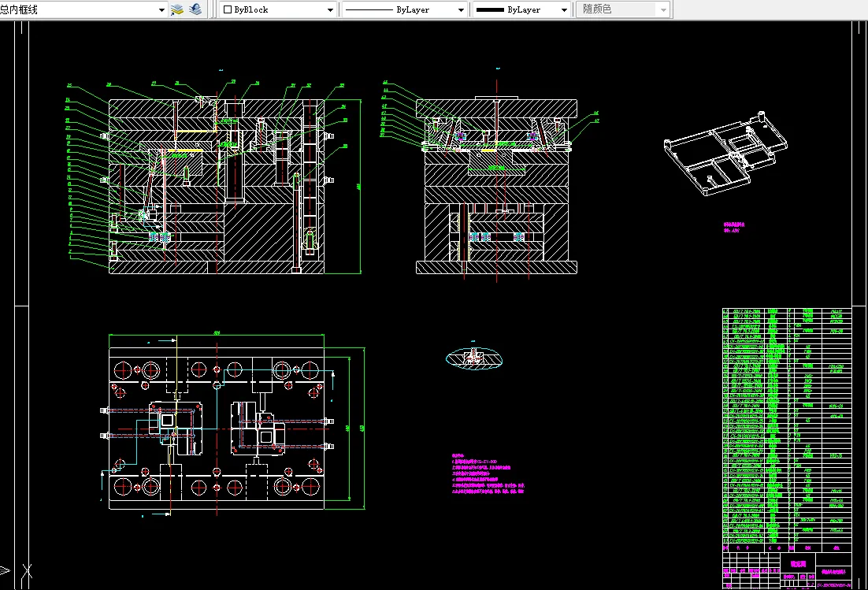Select the white isometric 3D part view
Viewport: 868px width, 590px height.
(725, 154)
